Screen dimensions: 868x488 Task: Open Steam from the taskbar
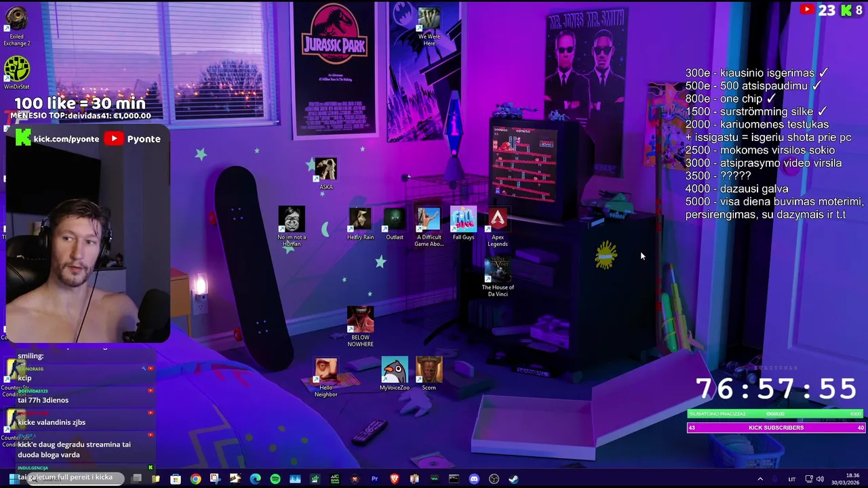pyautogui.click(x=513, y=479)
